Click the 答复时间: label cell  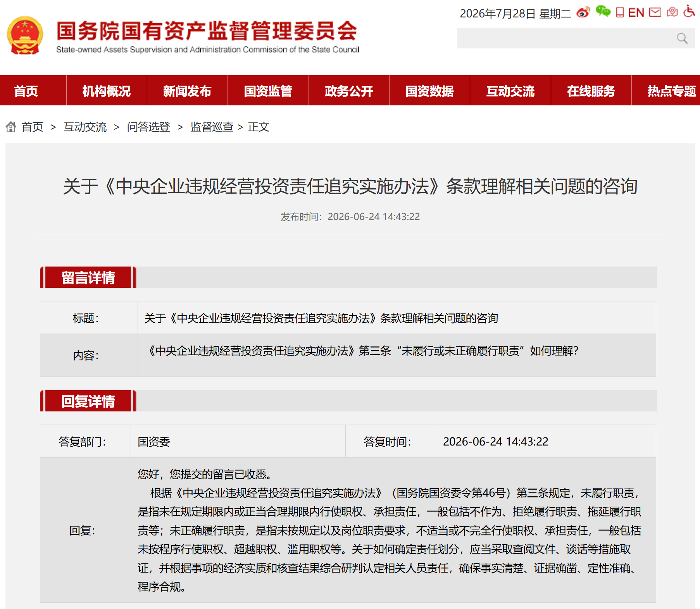pos(391,441)
